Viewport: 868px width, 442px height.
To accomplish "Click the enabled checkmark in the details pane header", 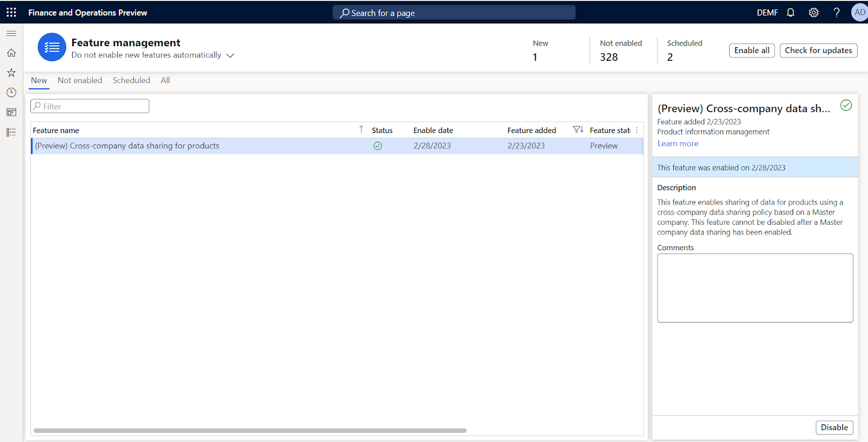I will (846, 105).
